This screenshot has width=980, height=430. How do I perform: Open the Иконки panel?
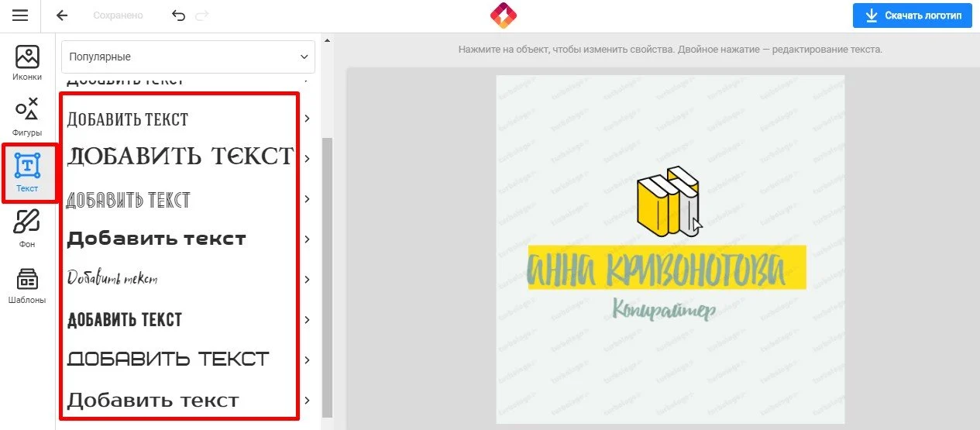click(x=27, y=63)
